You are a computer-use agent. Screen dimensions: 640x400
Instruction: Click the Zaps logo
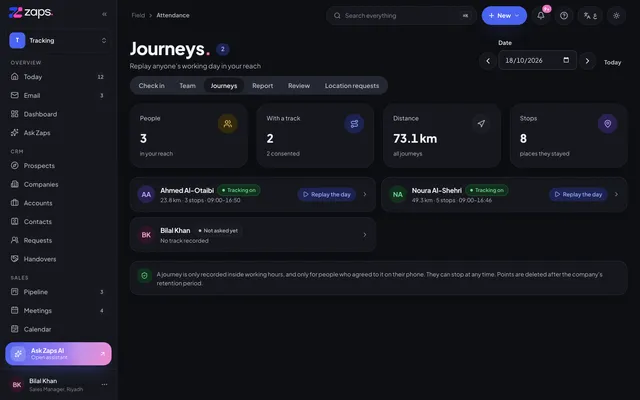(x=31, y=13)
